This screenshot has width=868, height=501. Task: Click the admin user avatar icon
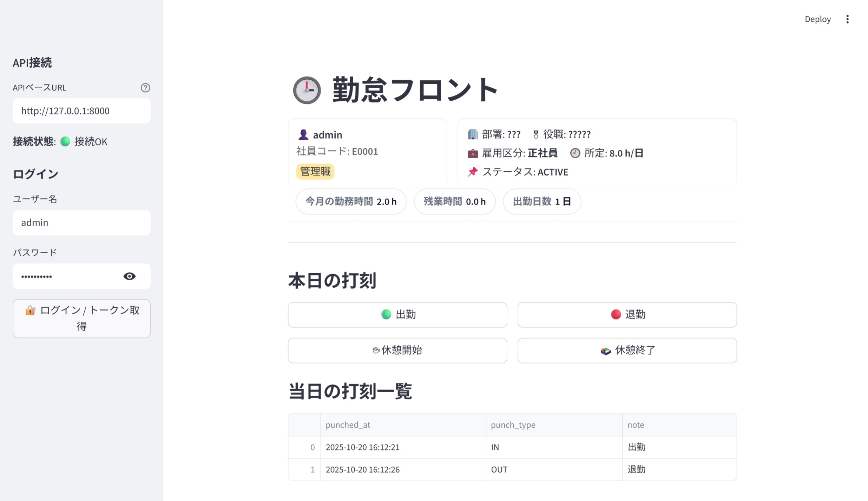pyautogui.click(x=303, y=135)
